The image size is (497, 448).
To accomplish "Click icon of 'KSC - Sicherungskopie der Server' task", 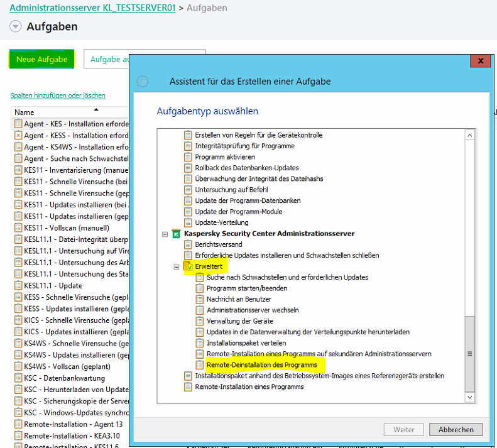I will click(x=18, y=401).
